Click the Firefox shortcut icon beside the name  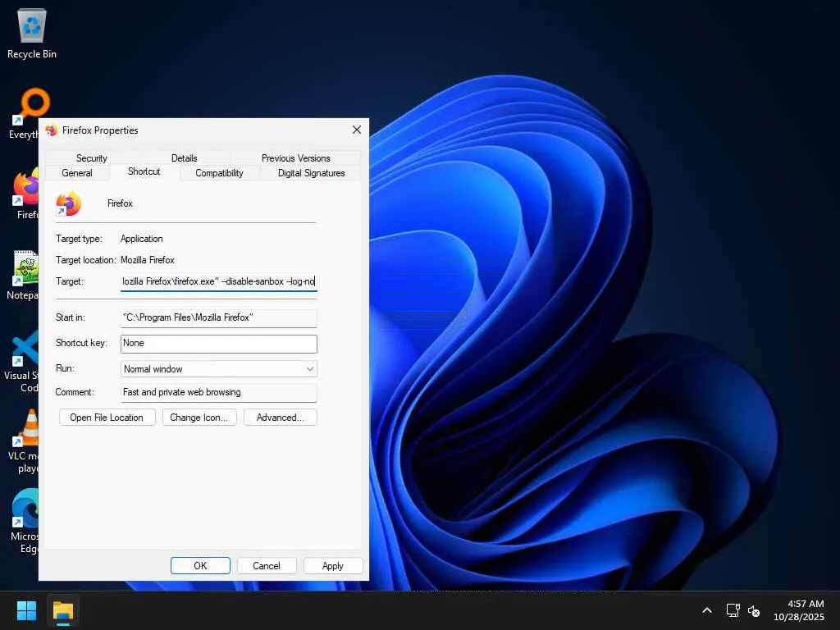[69, 203]
